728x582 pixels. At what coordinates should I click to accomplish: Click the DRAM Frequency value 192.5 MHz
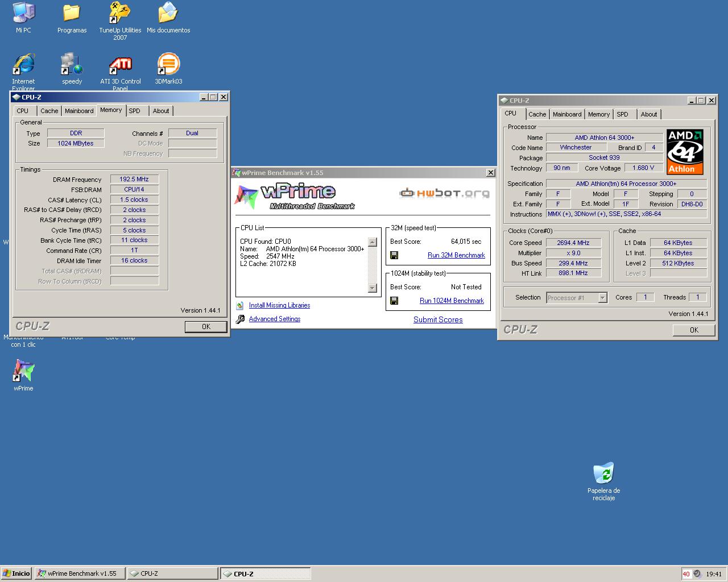(x=134, y=179)
